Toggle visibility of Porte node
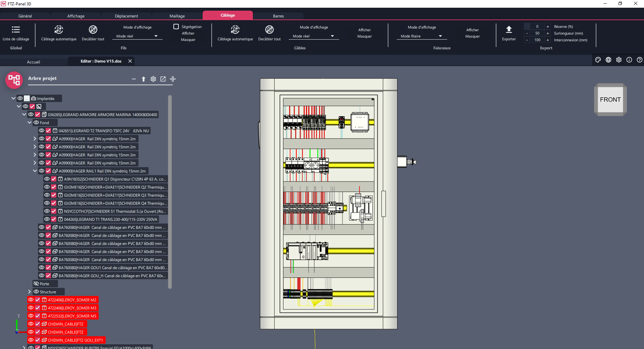Viewport: 644px width, 349px height. click(x=36, y=284)
